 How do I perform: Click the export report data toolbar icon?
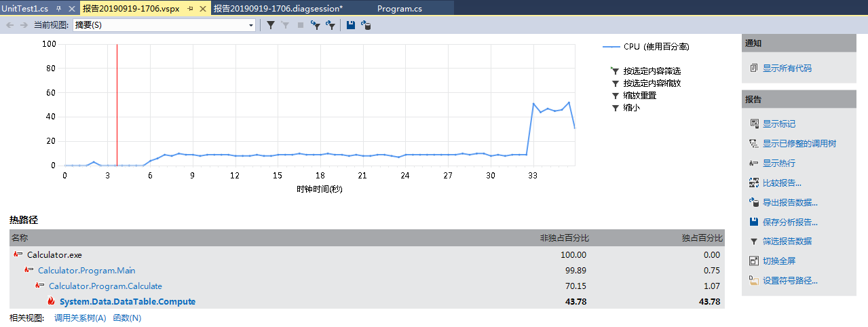pos(366,25)
